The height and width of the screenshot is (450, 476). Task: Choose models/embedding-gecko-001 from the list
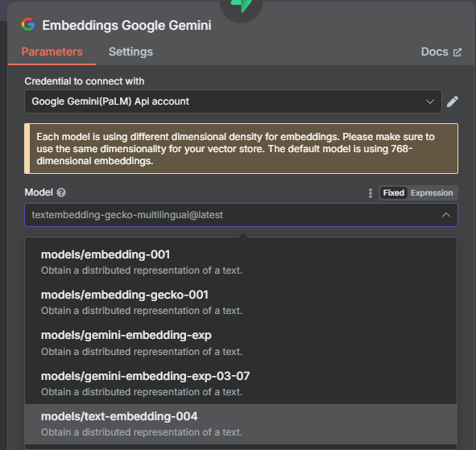(x=241, y=303)
